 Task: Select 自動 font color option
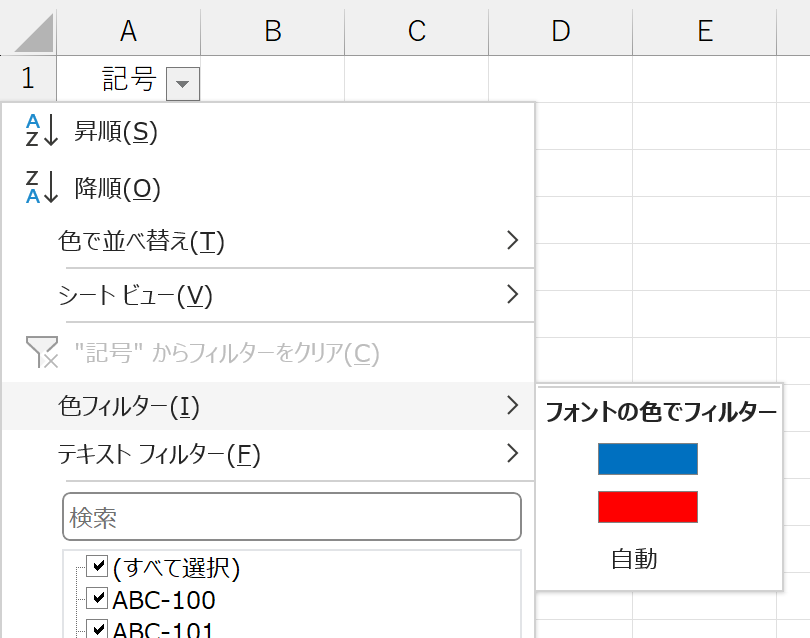[x=634, y=559]
